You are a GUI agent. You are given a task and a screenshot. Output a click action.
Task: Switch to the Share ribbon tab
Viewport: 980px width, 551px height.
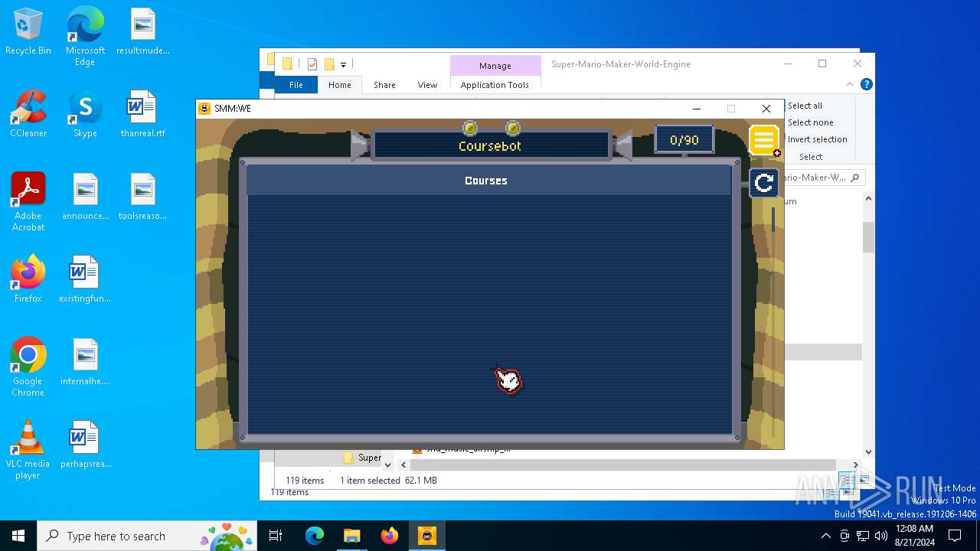(384, 85)
